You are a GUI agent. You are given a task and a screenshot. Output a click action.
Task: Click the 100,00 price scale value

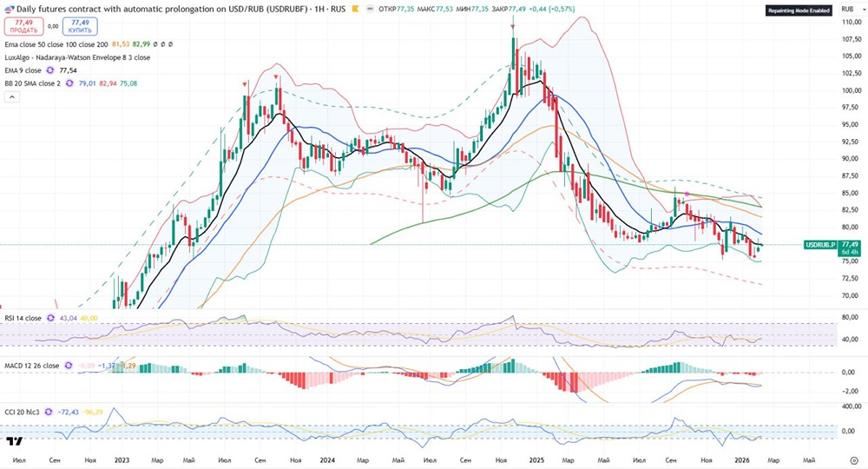pyautogui.click(x=852, y=90)
